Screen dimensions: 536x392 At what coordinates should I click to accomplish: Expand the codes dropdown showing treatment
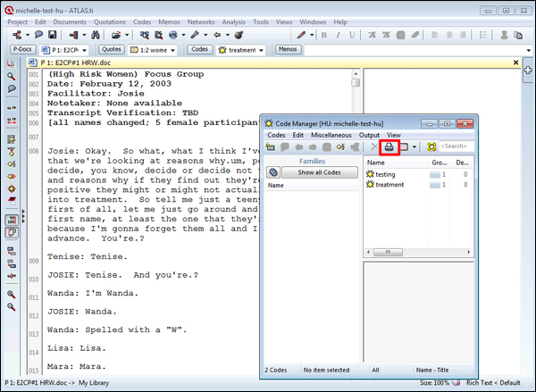click(262, 50)
